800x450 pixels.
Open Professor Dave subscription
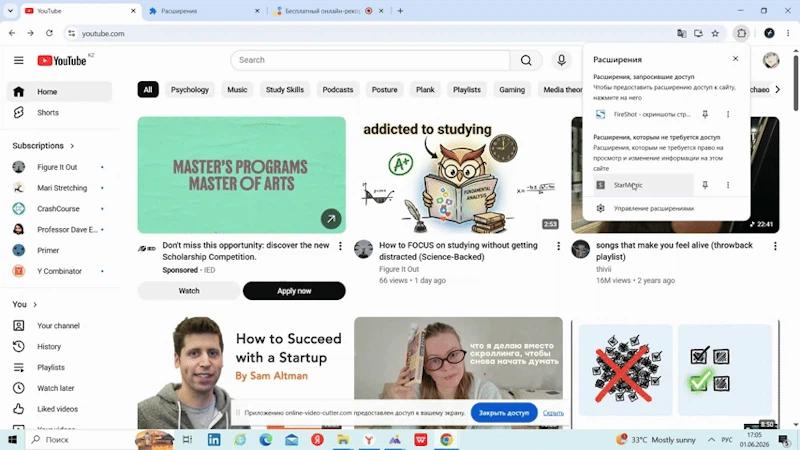point(60,230)
